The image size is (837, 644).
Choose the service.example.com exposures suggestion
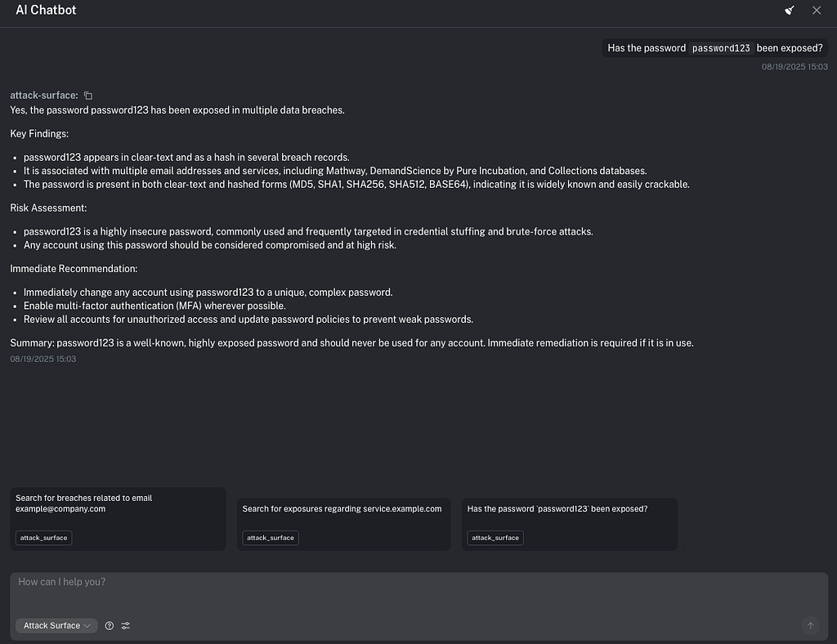[x=343, y=509]
